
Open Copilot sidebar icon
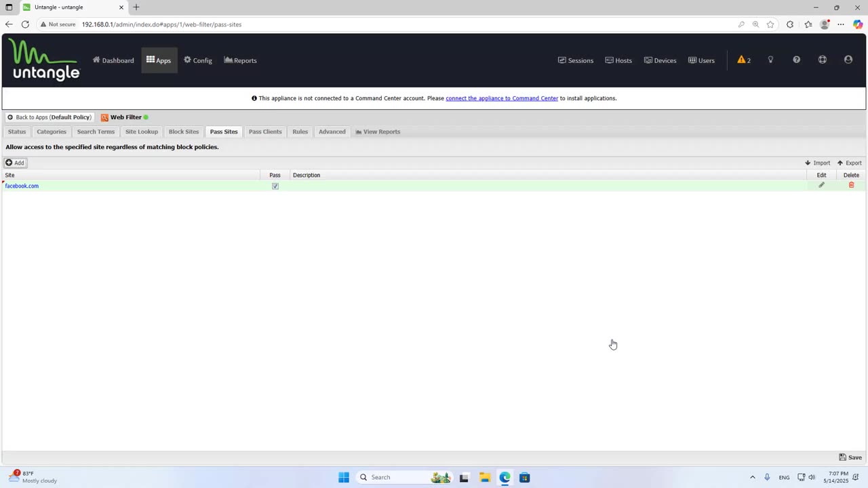pos(858,24)
